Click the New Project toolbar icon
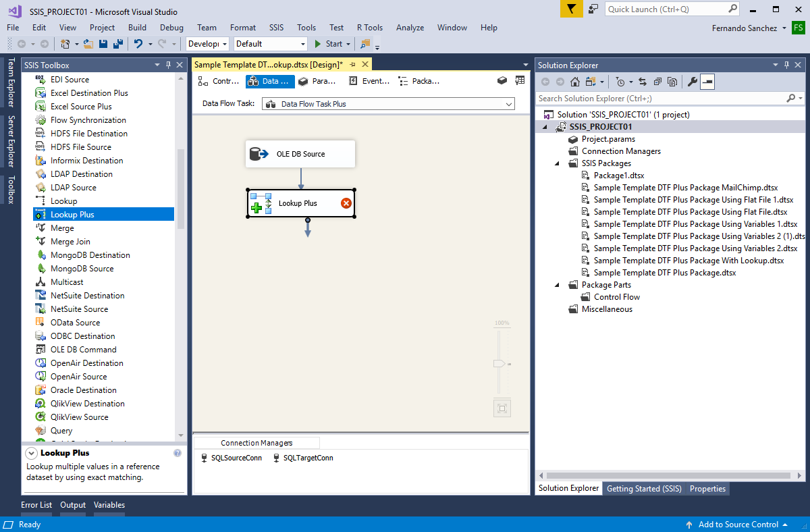Screen dimensions: 810x532 [65, 44]
